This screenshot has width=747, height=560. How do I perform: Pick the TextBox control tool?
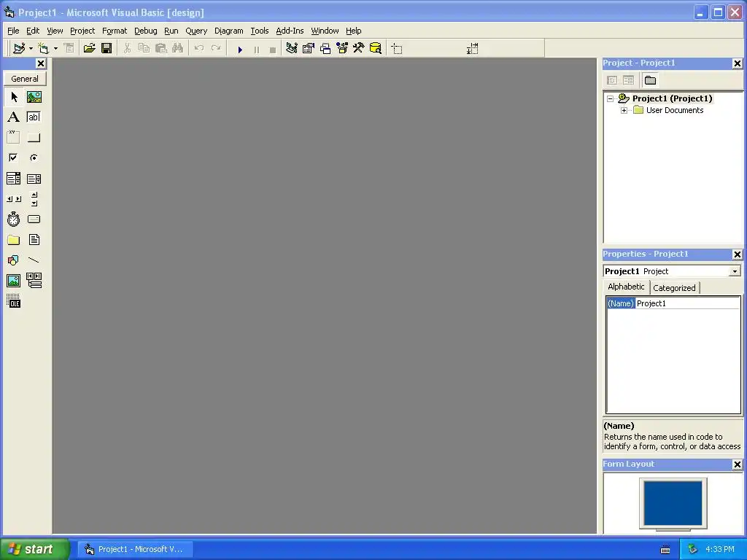pos(34,117)
